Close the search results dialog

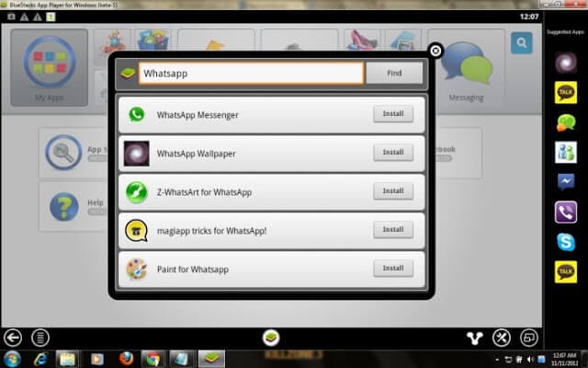[435, 51]
